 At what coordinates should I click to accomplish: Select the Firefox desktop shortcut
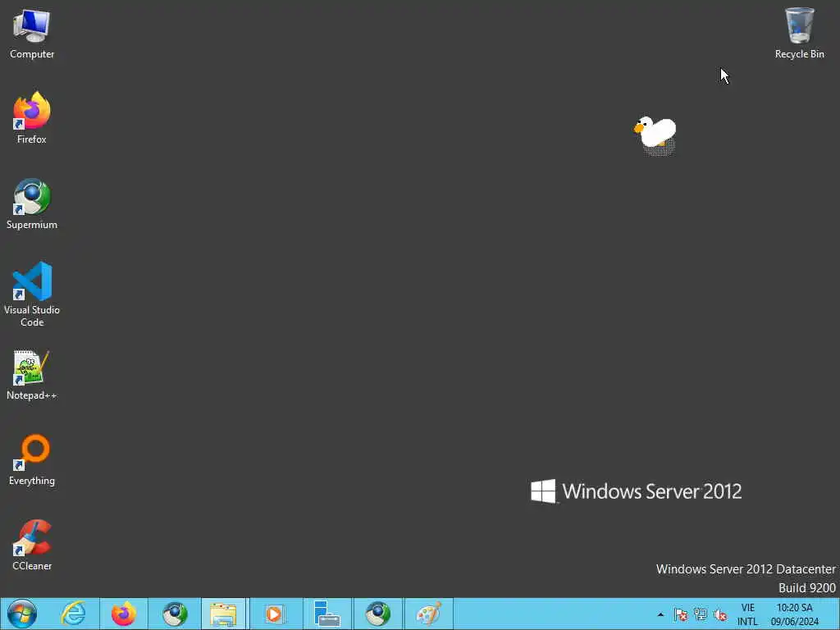tap(32, 118)
